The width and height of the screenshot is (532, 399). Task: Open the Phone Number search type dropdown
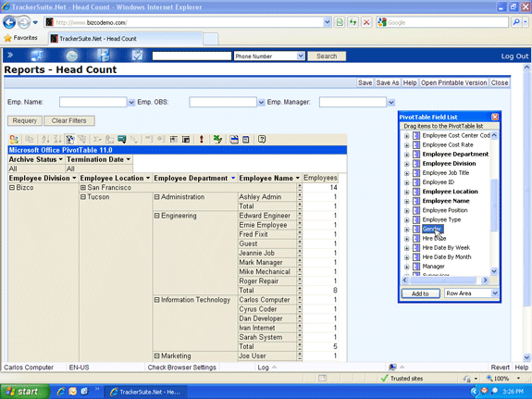[x=301, y=56]
